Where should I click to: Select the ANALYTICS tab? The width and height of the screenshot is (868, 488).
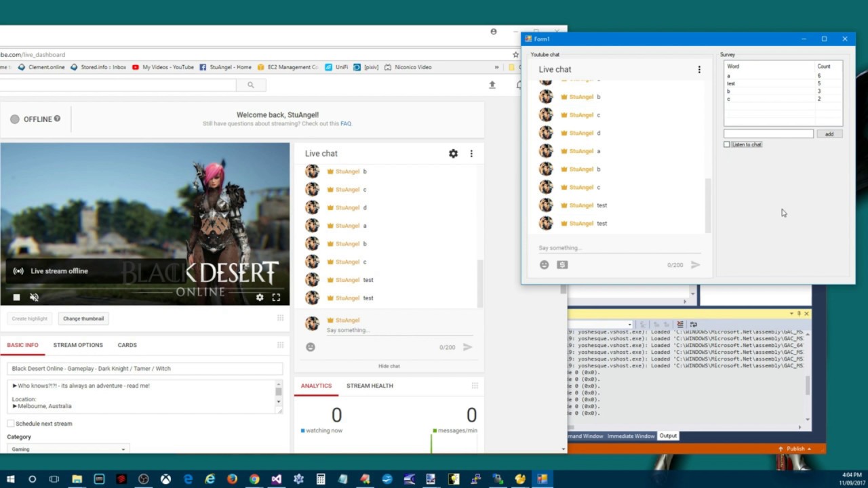(316, 386)
